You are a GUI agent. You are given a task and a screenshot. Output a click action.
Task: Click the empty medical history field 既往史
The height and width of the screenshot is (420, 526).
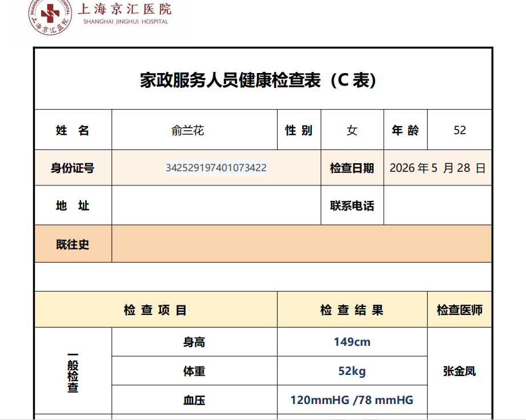[x=302, y=244]
